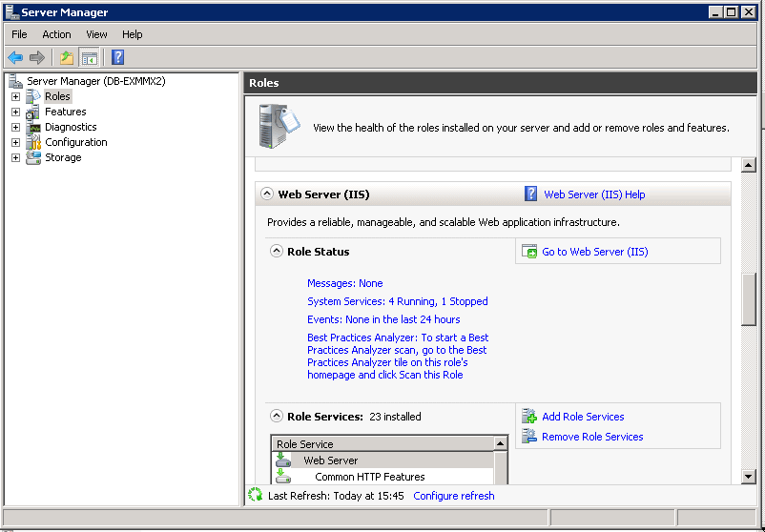765x532 pixels.
Task: Select Configuration in the console tree
Action: click(x=76, y=142)
